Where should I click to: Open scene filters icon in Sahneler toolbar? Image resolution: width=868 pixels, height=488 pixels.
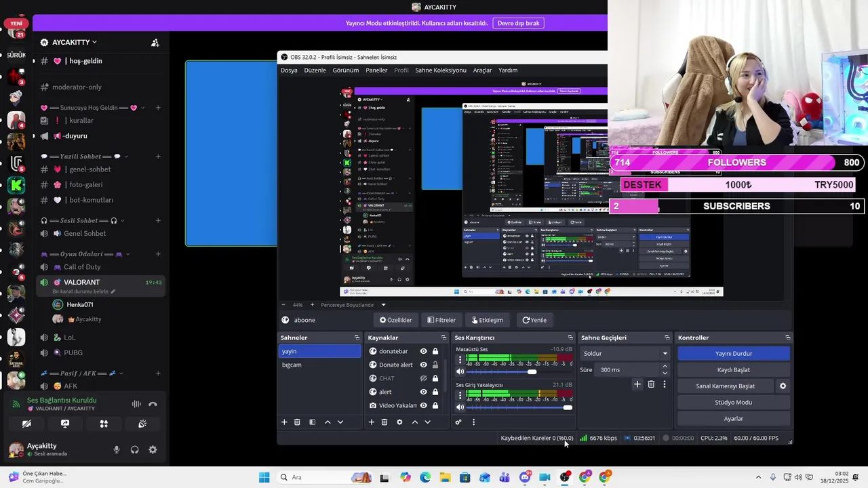click(x=312, y=422)
